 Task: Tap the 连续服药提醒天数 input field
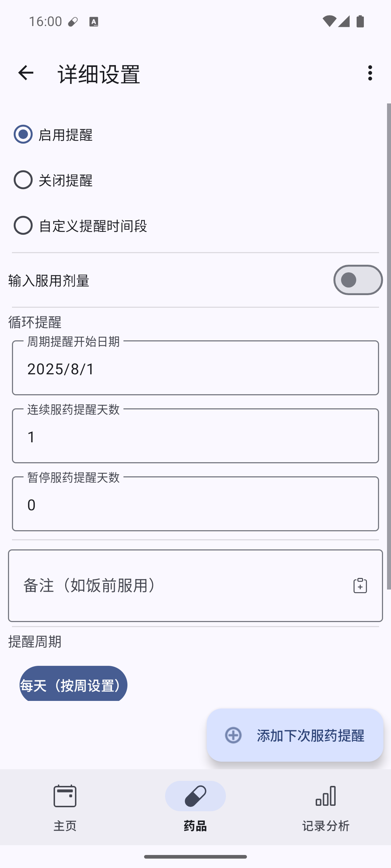tap(195, 436)
